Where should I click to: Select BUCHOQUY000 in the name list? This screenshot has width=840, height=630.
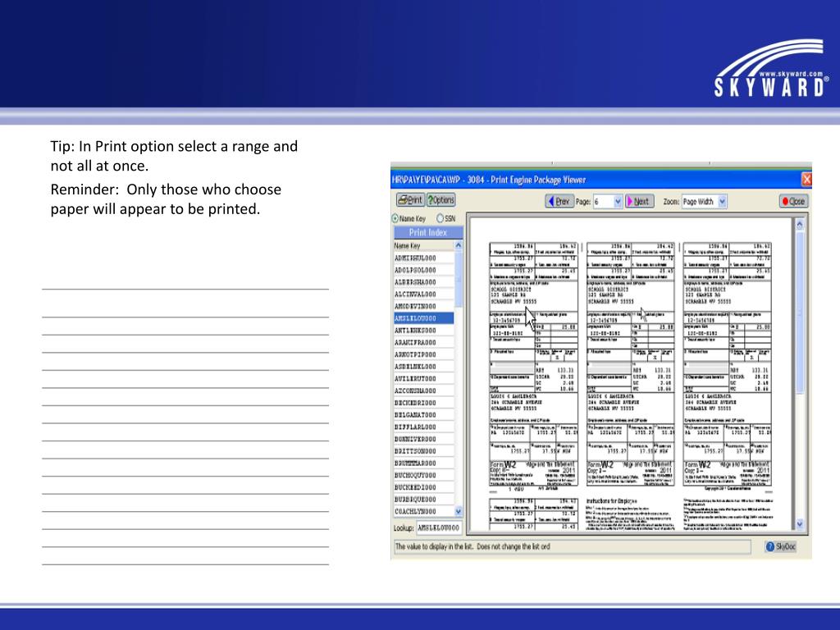[424, 475]
